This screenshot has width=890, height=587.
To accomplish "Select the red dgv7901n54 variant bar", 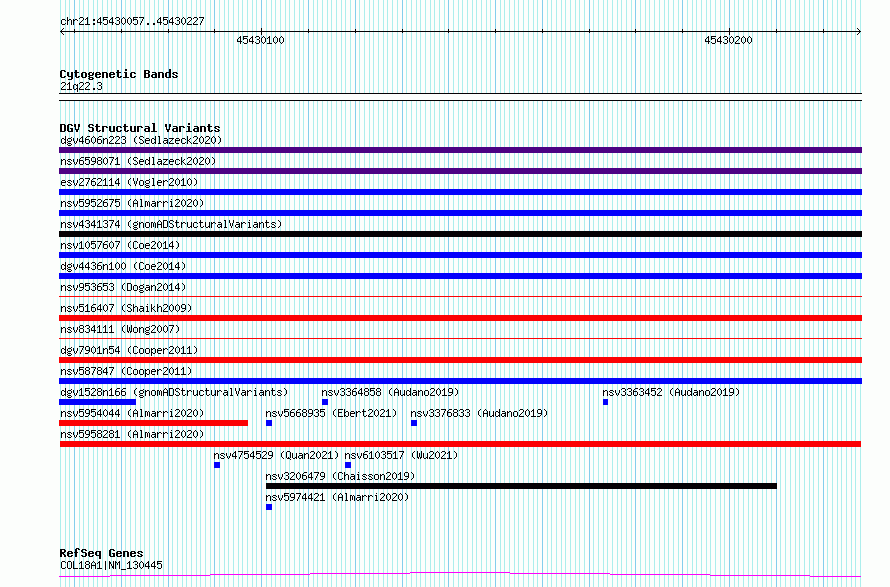I will pos(460,360).
